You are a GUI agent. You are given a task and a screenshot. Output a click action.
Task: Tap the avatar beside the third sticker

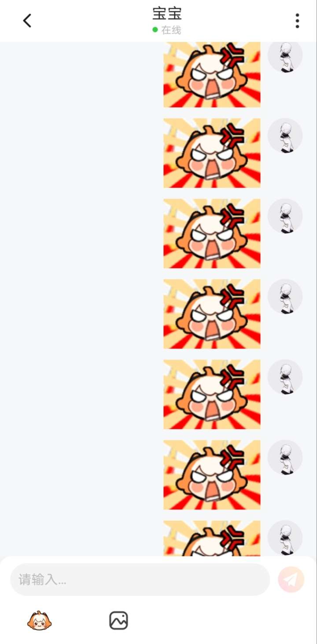point(285,216)
